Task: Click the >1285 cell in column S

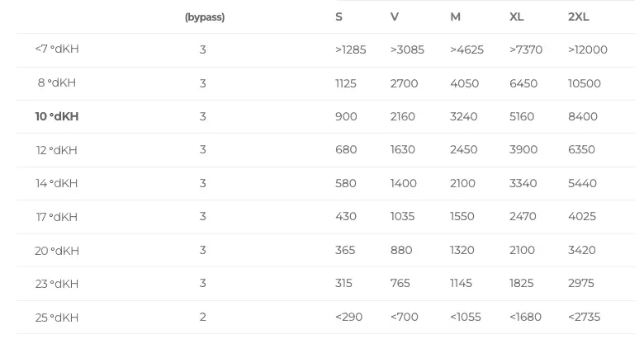Action: 350,49
